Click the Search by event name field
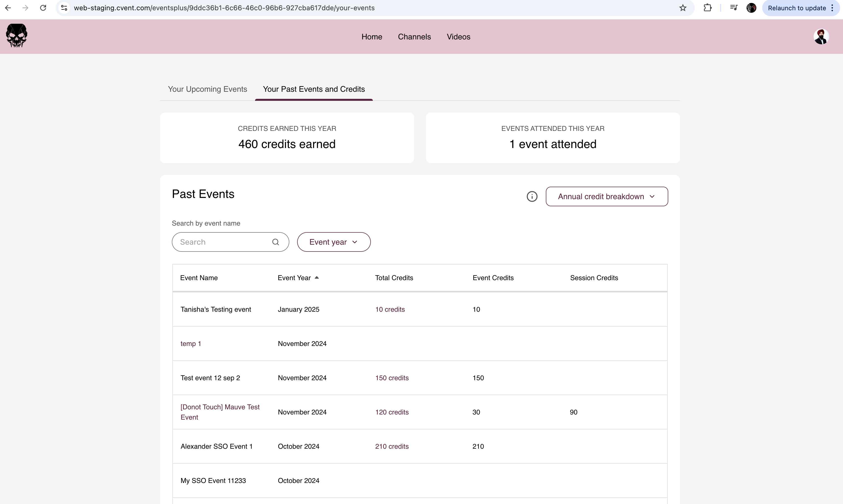This screenshot has width=843, height=504. pyautogui.click(x=230, y=242)
